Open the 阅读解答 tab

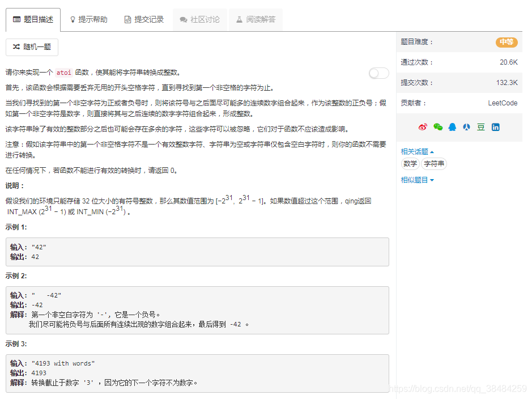click(256, 20)
